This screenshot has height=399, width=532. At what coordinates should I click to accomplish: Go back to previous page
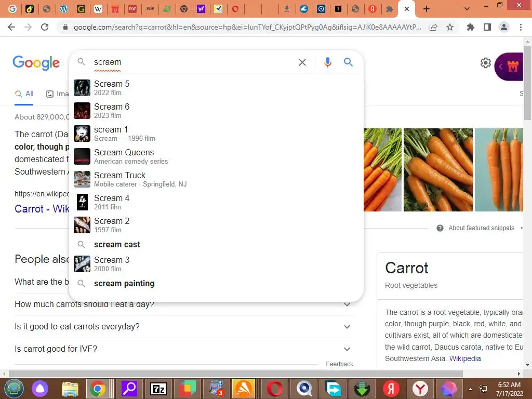click(11, 27)
